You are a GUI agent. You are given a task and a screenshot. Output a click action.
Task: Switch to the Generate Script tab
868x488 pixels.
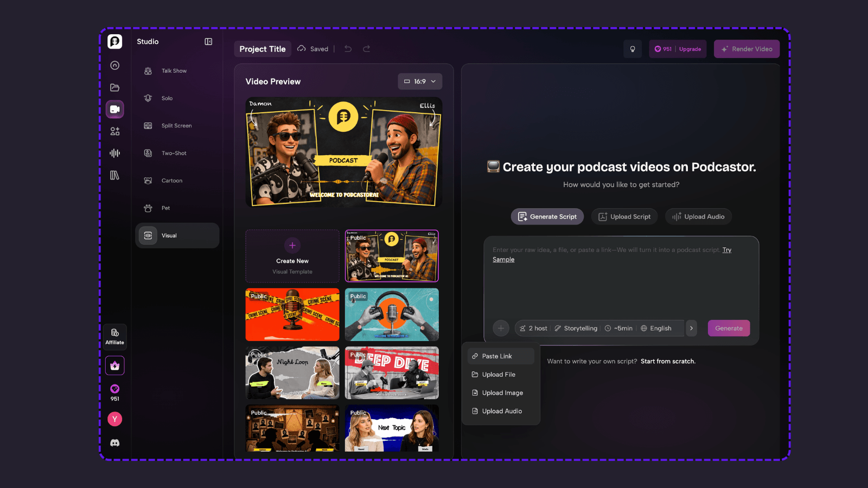(547, 216)
